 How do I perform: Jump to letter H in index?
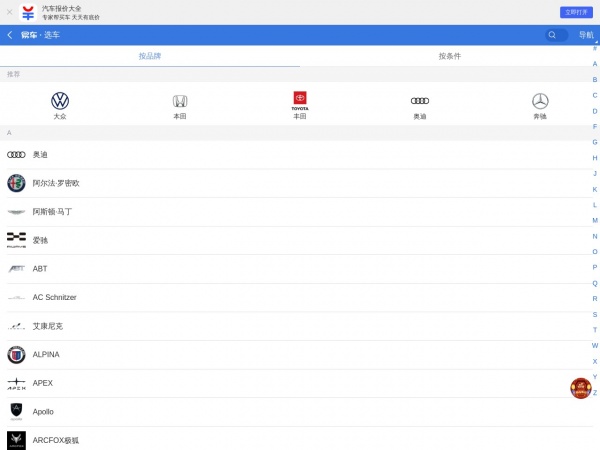click(595, 158)
